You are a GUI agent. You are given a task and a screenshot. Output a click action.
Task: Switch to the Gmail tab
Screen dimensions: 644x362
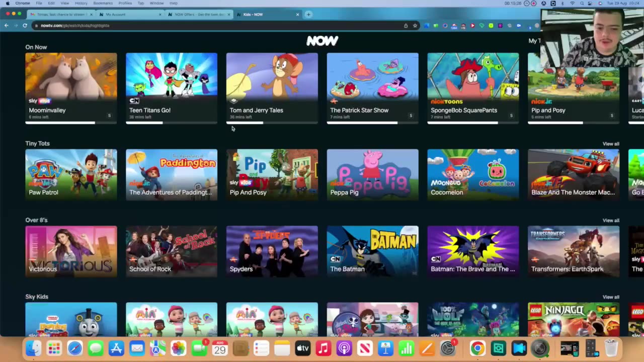(61, 14)
